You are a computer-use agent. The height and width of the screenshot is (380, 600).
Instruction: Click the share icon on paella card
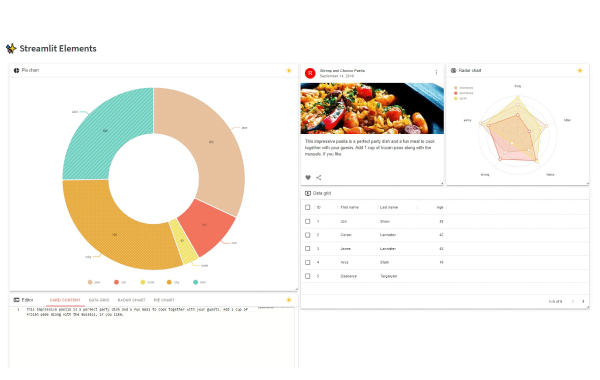[x=318, y=178]
